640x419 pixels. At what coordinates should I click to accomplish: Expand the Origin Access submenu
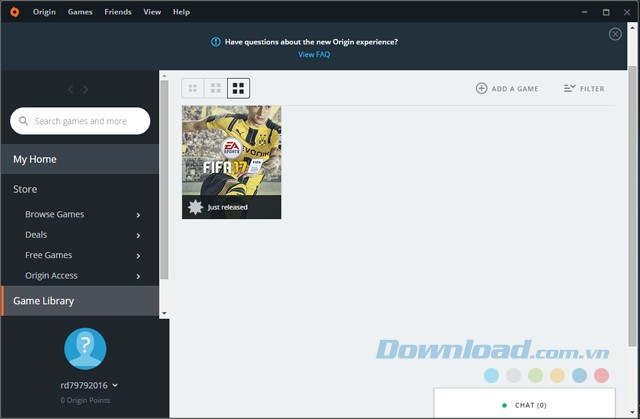(x=138, y=276)
